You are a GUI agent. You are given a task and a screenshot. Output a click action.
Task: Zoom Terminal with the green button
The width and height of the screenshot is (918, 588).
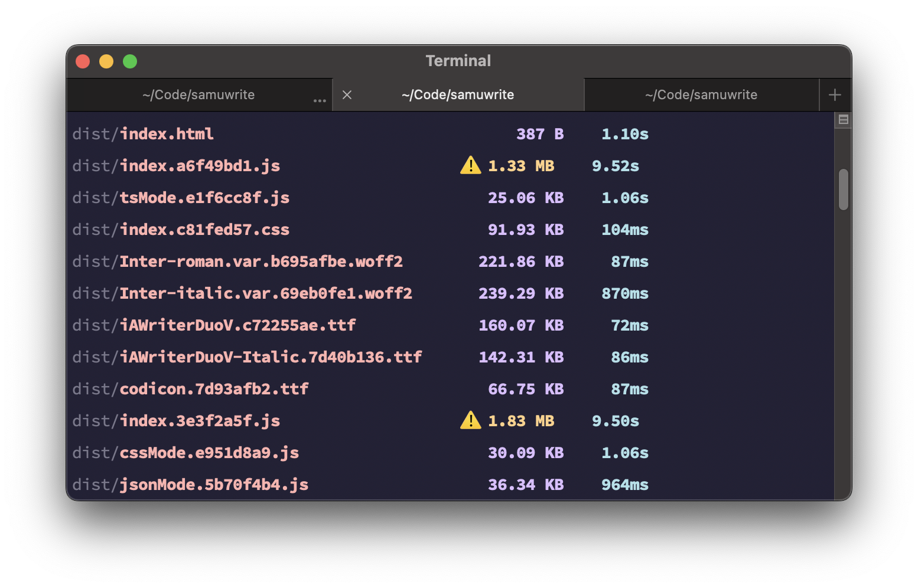click(130, 61)
